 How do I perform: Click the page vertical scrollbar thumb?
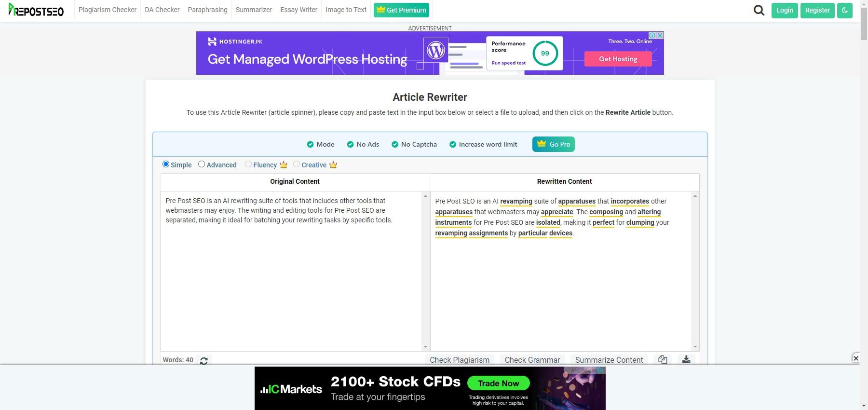[864, 23]
